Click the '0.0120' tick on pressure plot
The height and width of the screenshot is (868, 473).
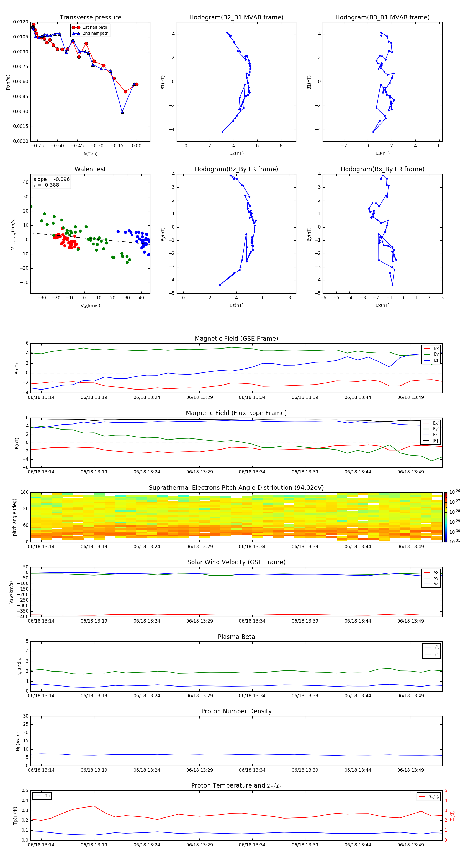20,22
